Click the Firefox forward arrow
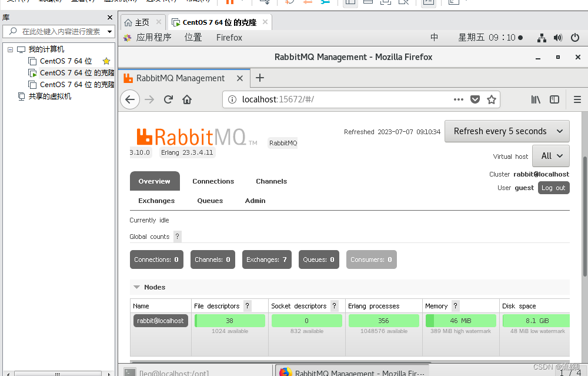This screenshot has width=588, height=376. coord(149,99)
